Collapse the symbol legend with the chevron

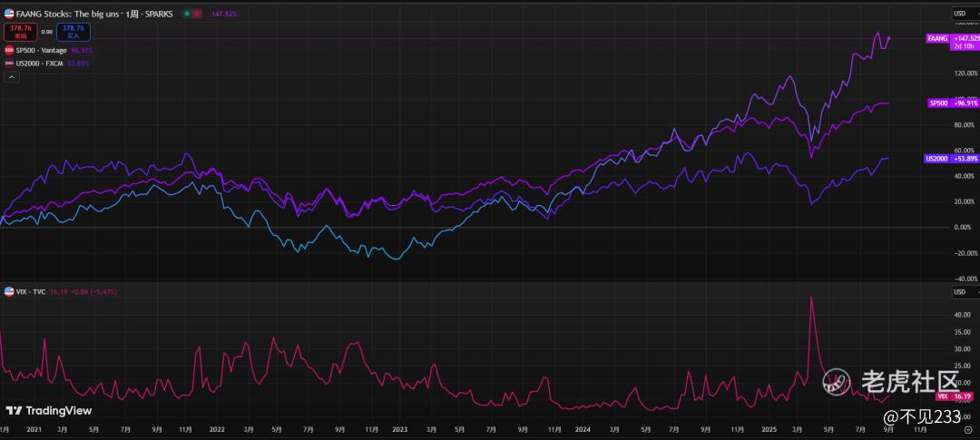pyautogui.click(x=12, y=77)
